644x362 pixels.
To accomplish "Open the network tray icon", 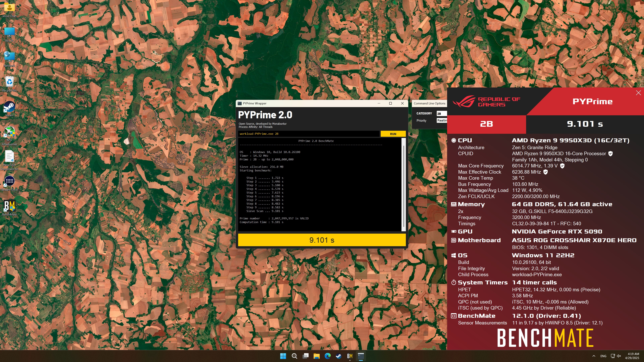I will 613,356.
